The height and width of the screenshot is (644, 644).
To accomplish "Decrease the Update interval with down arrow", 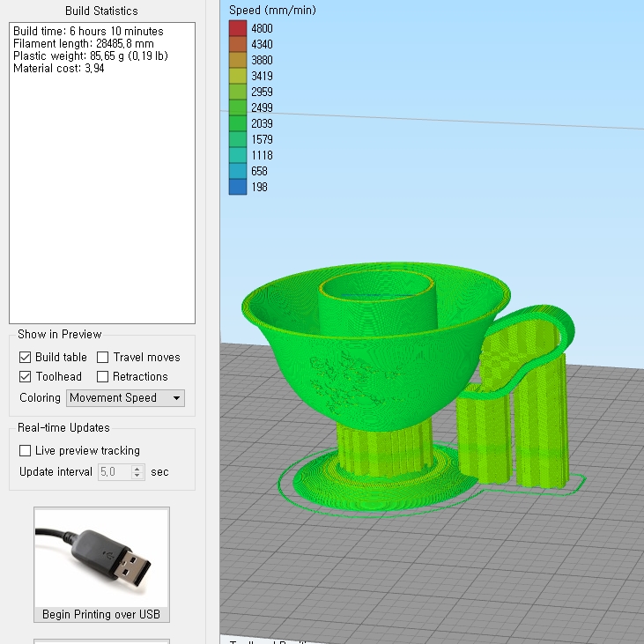I will [137, 476].
